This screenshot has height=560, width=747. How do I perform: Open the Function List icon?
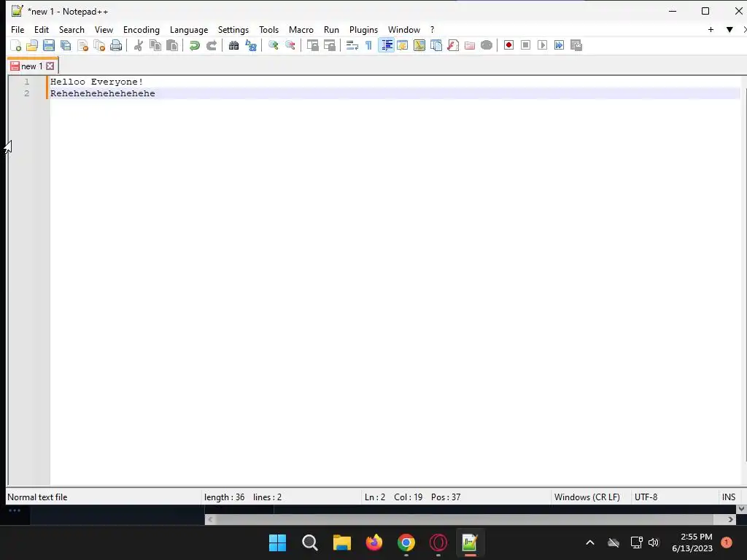pos(453,45)
